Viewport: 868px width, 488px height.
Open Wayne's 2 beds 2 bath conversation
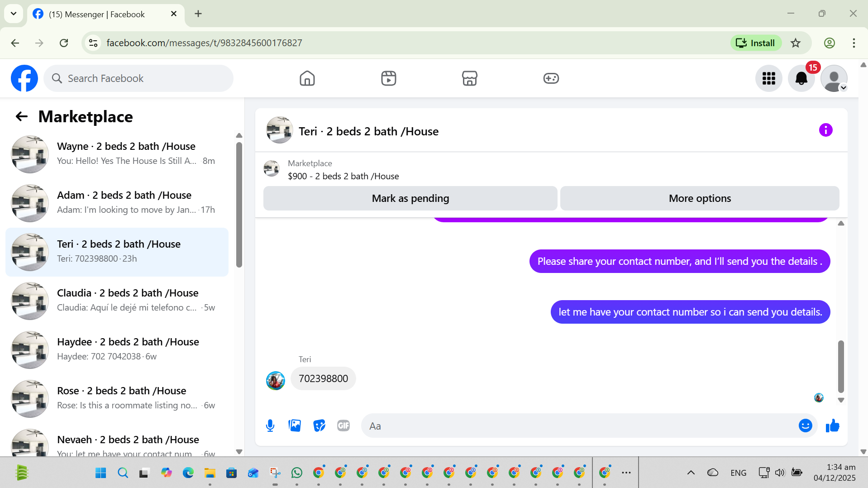pos(117,154)
